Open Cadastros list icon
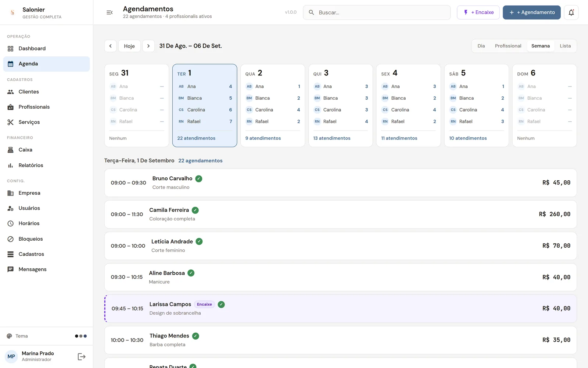This screenshot has height=368, width=588. pyautogui.click(x=11, y=254)
